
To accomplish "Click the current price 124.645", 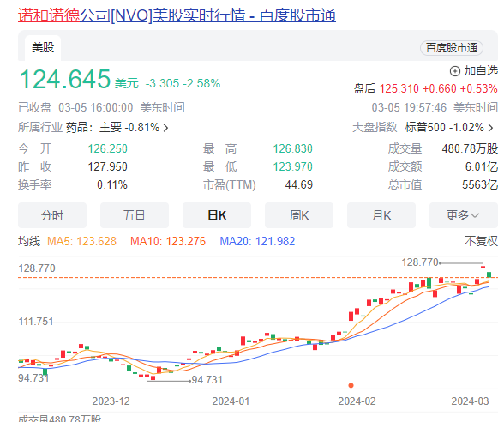I will pos(65,79).
